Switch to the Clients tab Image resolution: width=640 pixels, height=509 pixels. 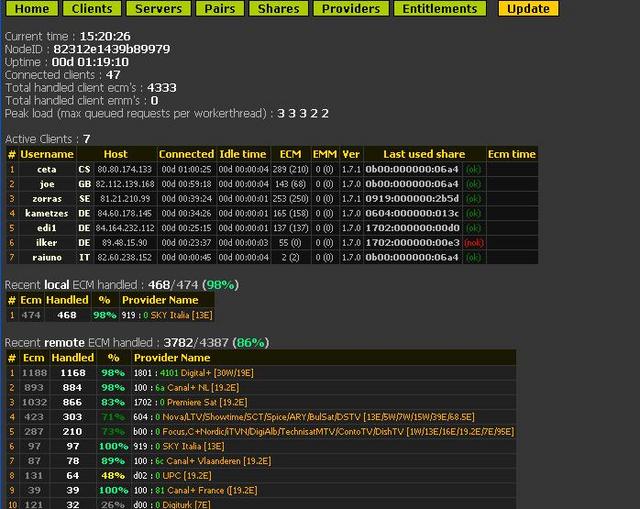click(92, 9)
